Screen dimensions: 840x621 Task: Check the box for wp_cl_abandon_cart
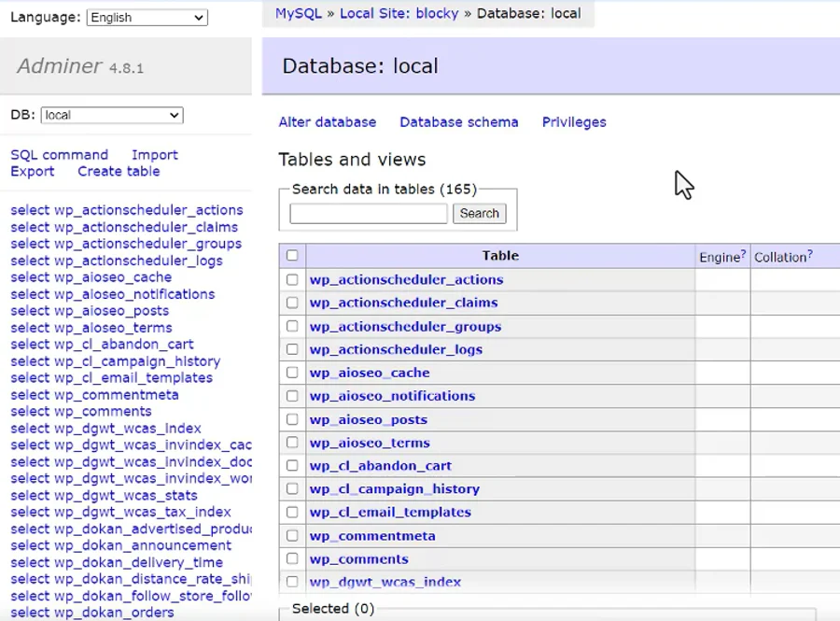[x=292, y=466]
